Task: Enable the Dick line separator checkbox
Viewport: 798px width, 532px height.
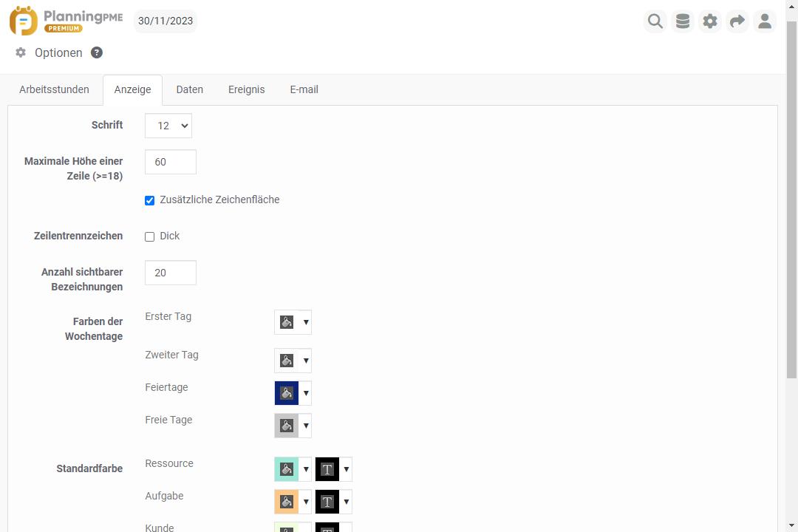Action: 150,236
